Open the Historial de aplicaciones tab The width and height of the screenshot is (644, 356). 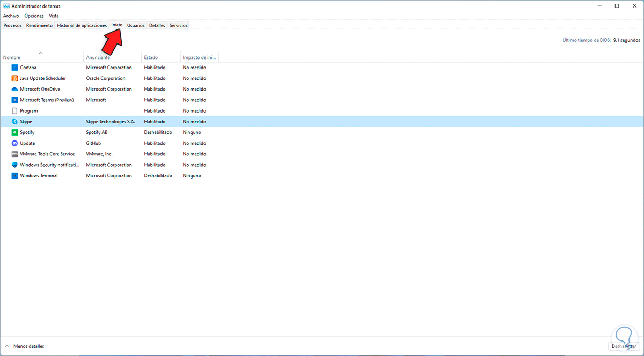(x=82, y=25)
